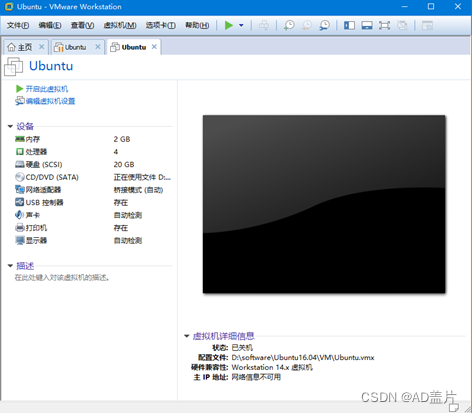
Task: Select the 处理器 device row label
Action: 36,152
